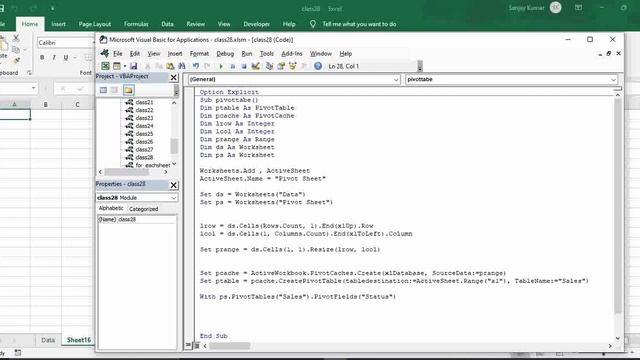Click the Cut icon in VBA toolbar
Image resolution: width=640 pixels, height=360 pixels.
pyautogui.click(x=147, y=66)
